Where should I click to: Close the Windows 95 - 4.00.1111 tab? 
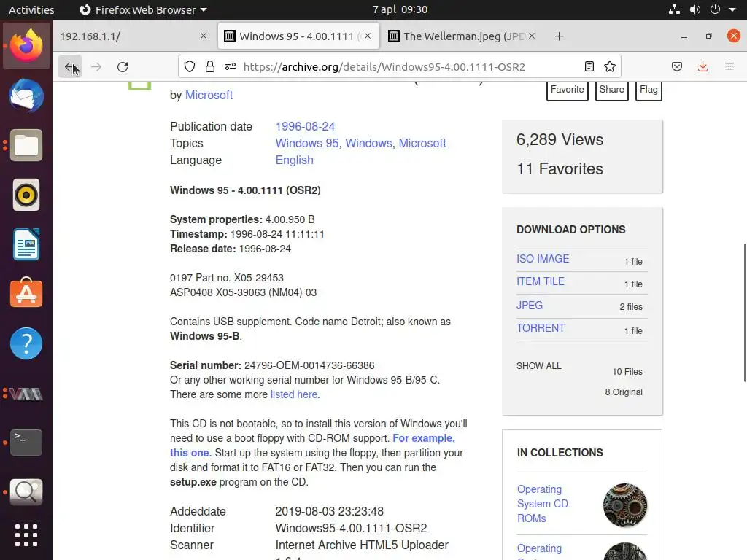[368, 36]
